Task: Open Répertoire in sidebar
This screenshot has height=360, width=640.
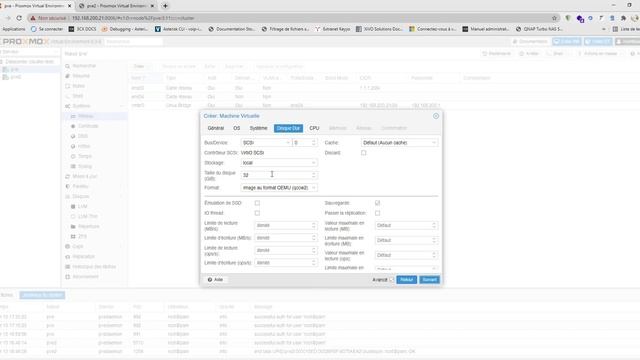Action: (x=89, y=227)
